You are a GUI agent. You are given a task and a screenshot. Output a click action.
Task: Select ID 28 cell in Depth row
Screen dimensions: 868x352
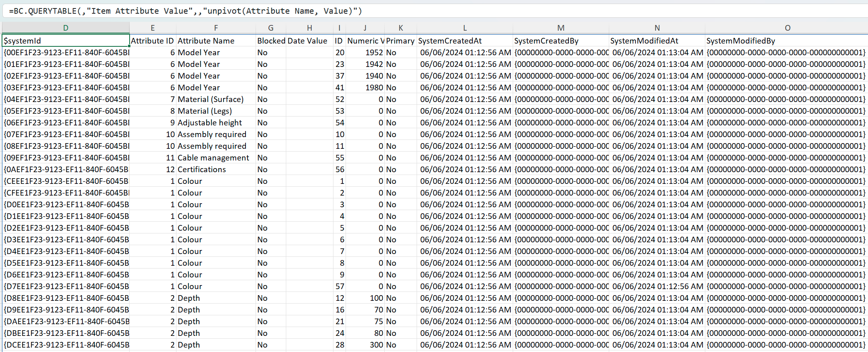pos(340,345)
